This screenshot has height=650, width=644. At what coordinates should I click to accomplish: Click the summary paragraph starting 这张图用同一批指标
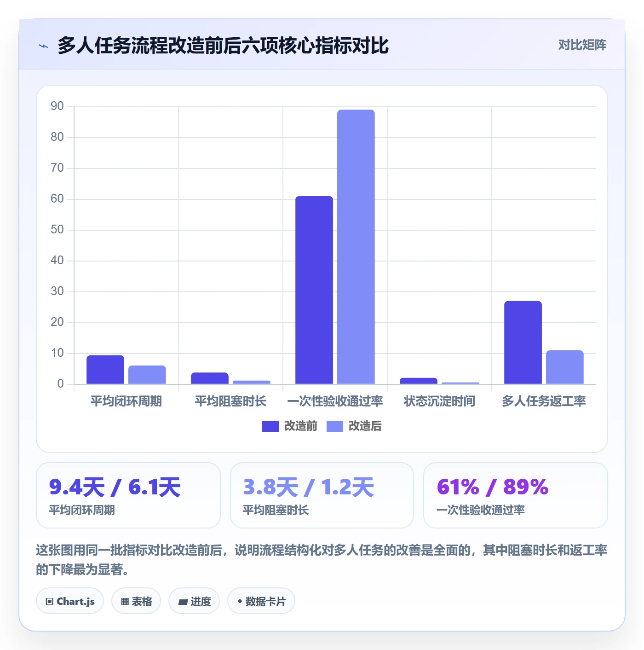(x=322, y=560)
